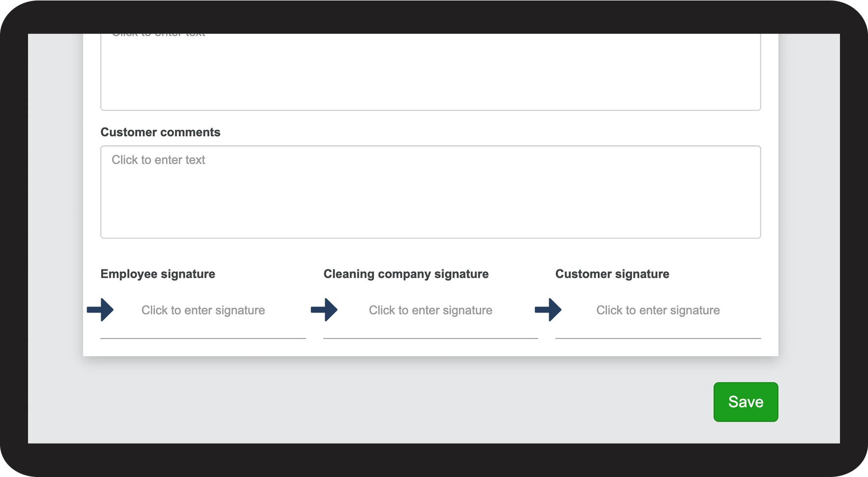Image resolution: width=868 pixels, height=477 pixels.
Task: Click the Employee signature label
Action: pos(158,274)
